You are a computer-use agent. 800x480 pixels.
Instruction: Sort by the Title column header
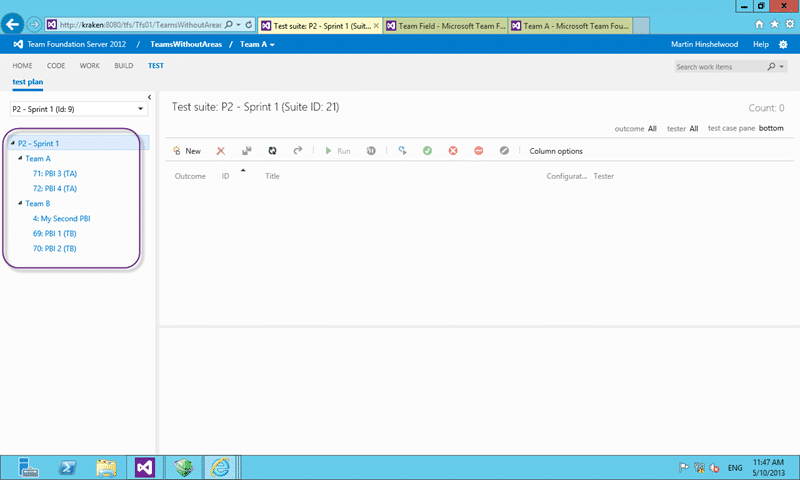pos(272,176)
